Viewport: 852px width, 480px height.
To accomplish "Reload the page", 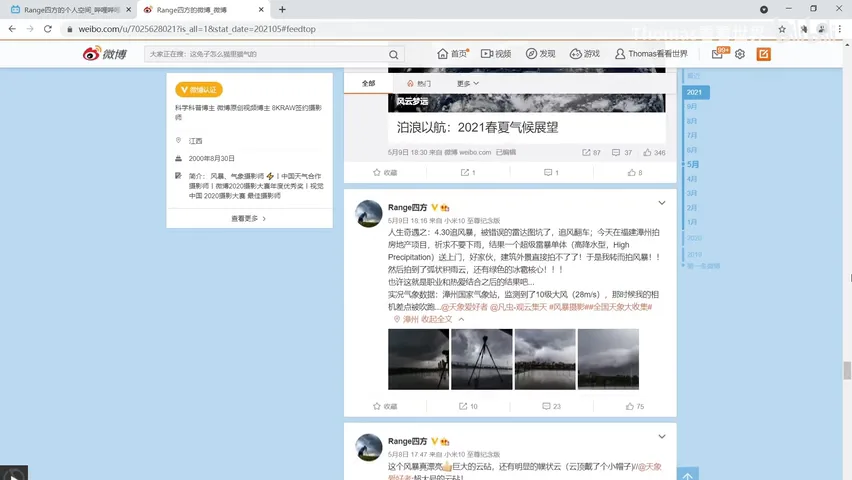I will pyautogui.click(x=48, y=29).
